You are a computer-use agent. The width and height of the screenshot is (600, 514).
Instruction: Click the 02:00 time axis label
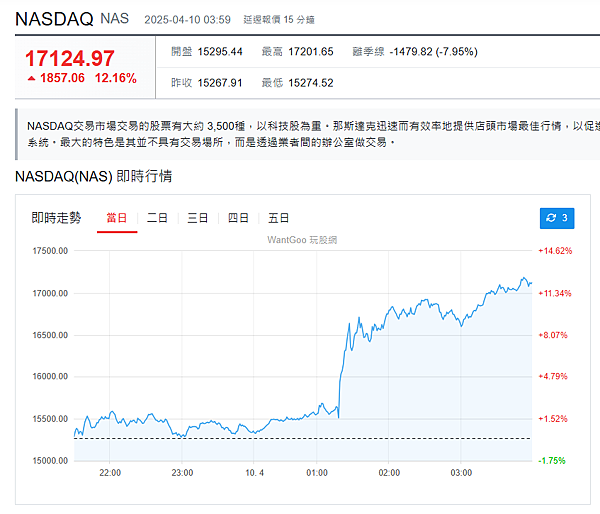click(389, 473)
